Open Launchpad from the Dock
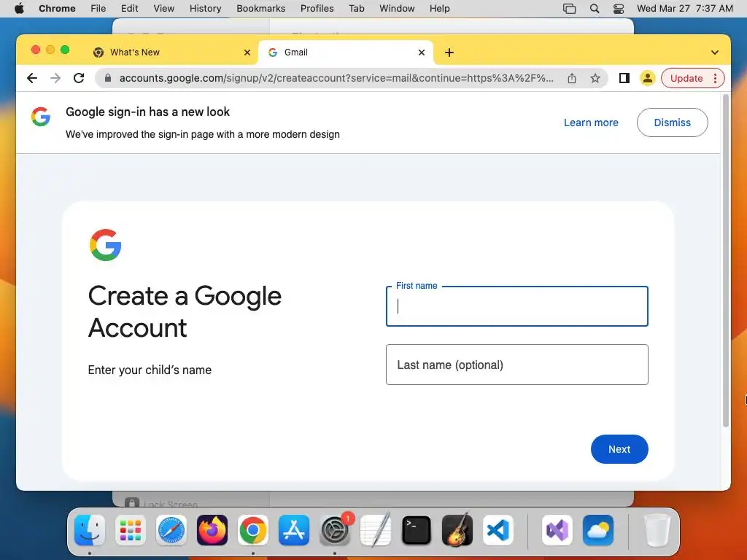 tap(131, 530)
